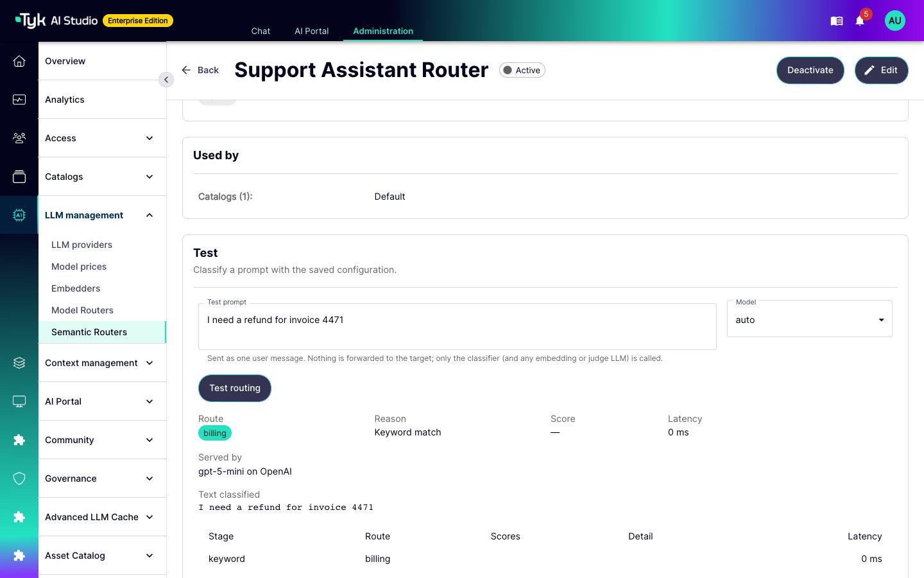Click the billing cell in stage table

(377, 559)
